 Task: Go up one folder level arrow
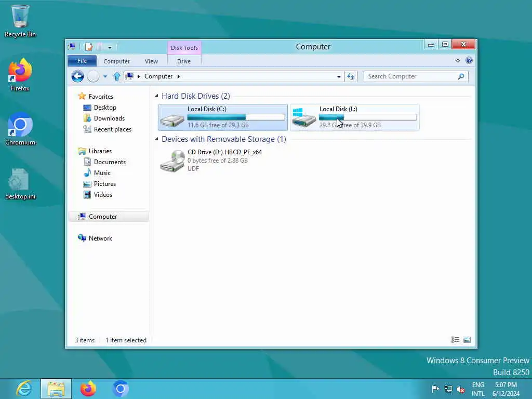(x=117, y=76)
